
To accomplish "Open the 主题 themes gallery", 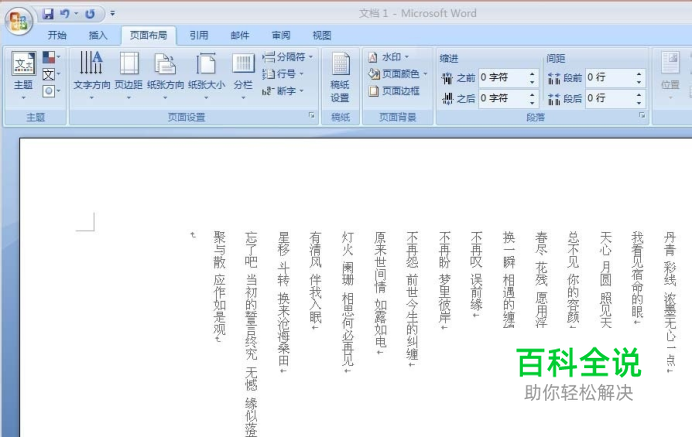I will click(23, 75).
